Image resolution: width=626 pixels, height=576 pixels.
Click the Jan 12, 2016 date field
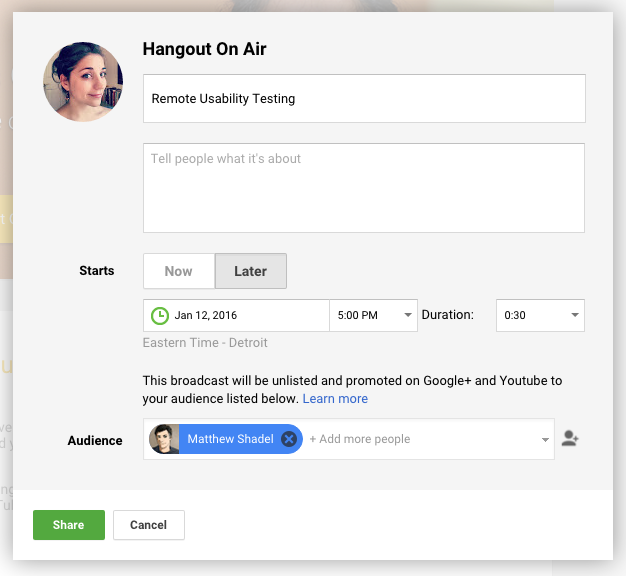tap(236, 315)
